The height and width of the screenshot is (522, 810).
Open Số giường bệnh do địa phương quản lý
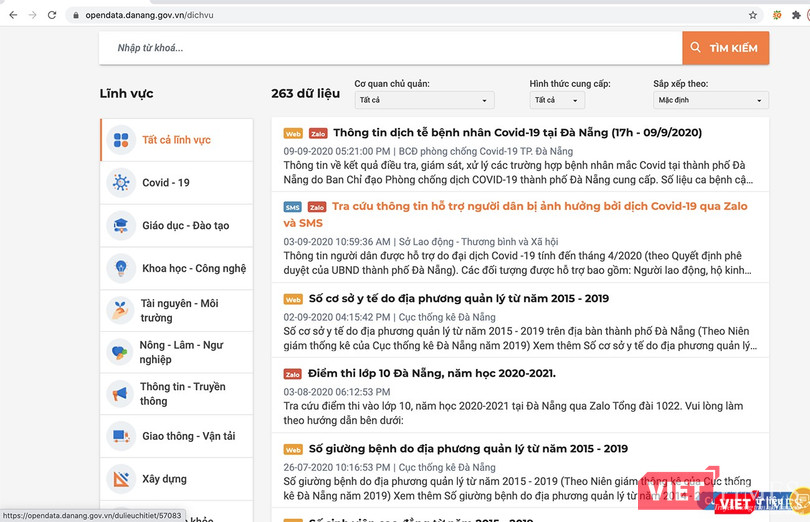[467, 449]
